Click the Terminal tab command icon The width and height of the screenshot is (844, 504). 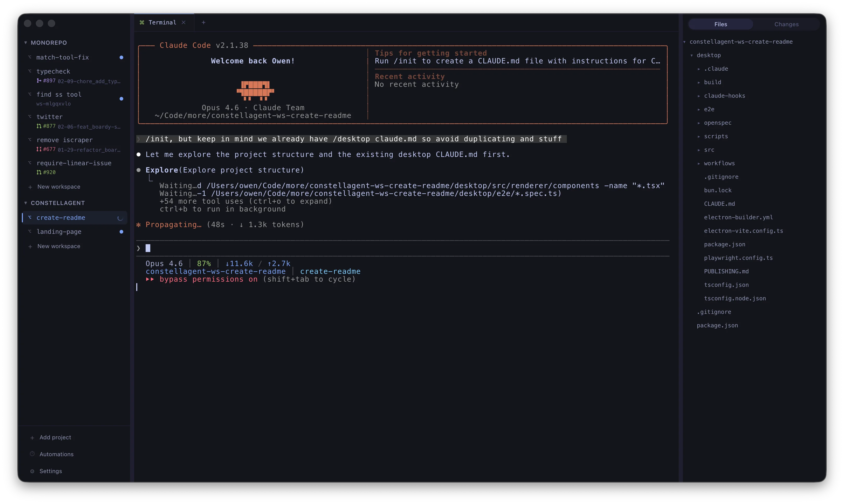(x=142, y=22)
